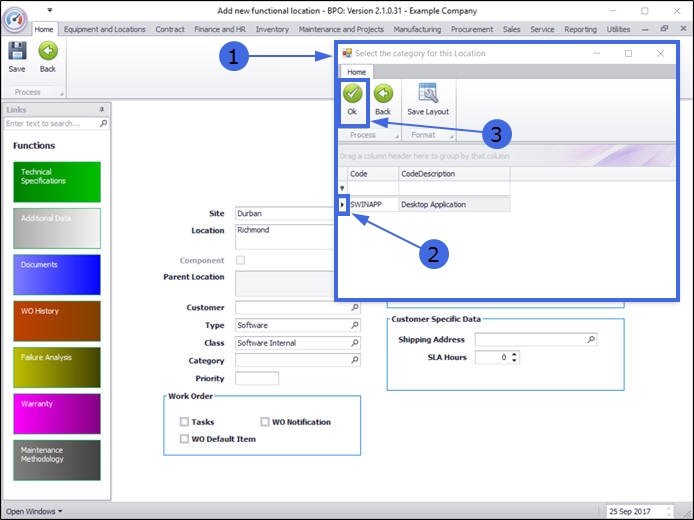Click the Priority input field
Screen dimensions: 694x520
(257, 378)
